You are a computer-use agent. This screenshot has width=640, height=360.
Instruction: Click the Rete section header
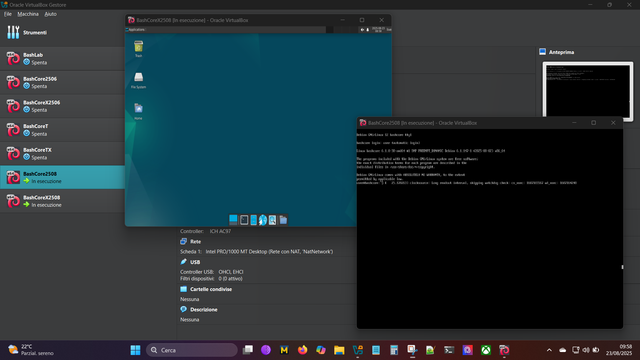(x=195, y=242)
